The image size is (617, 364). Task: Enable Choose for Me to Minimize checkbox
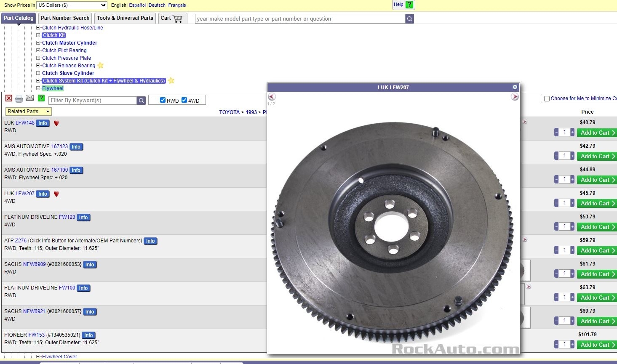point(547,98)
